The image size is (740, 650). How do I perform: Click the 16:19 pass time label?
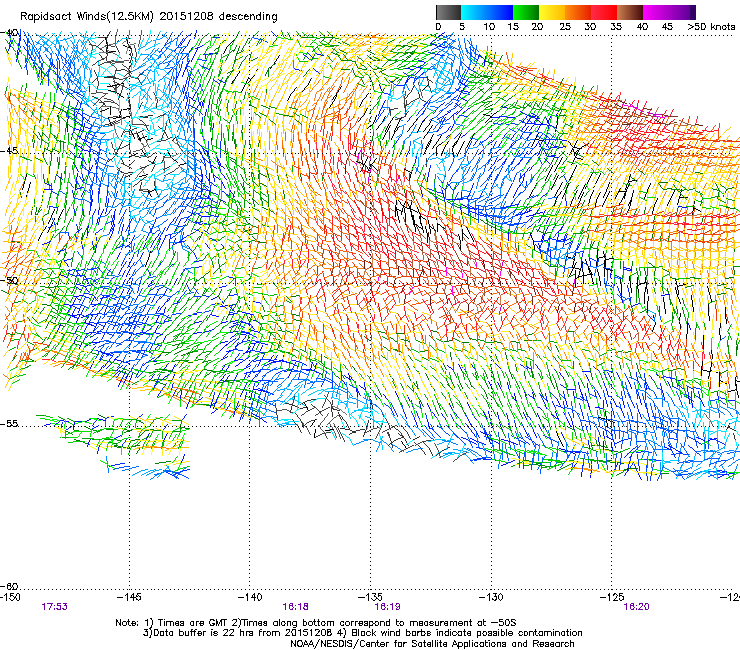click(387, 607)
